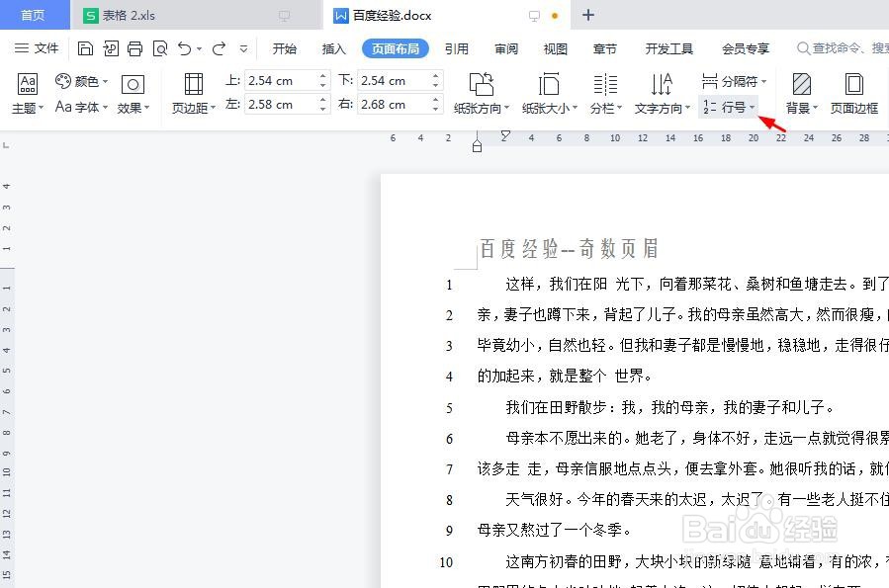Screen dimensions: 889x588
Task: Click the left indent marker on ruler
Action: (477, 146)
